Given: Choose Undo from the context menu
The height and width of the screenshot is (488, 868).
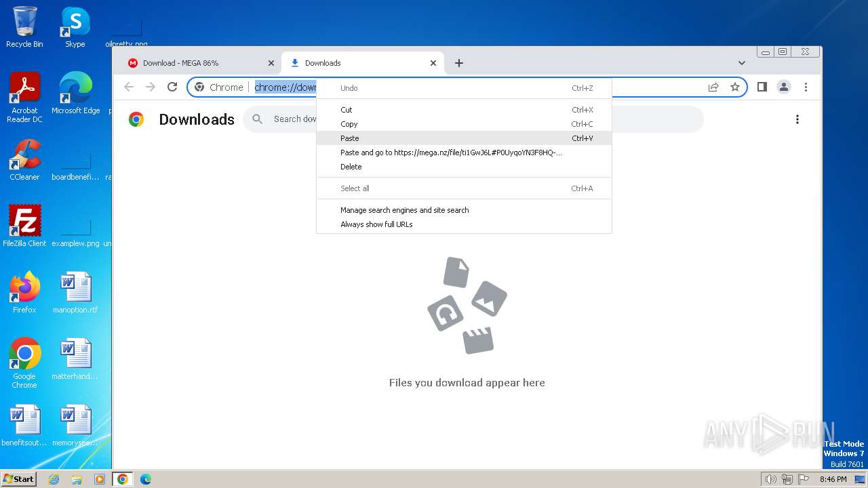Looking at the screenshot, I should click(x=464, y=88).
